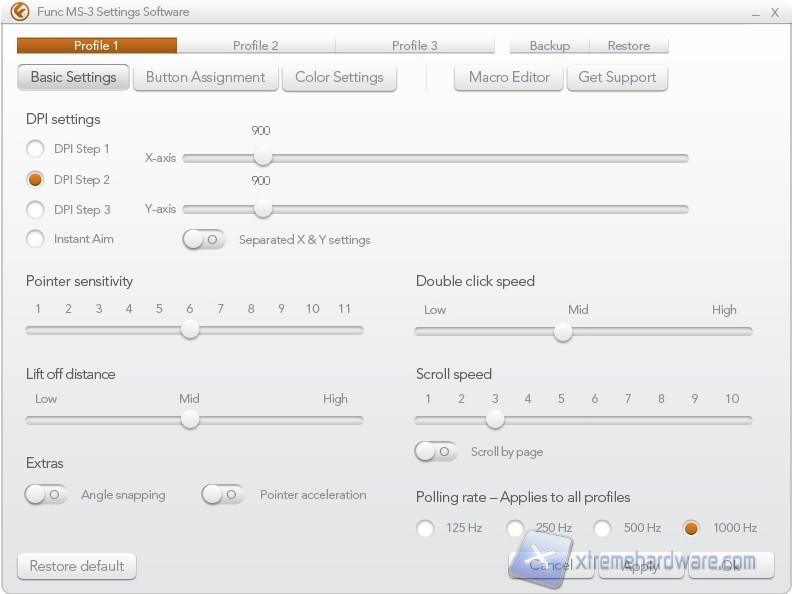Set polling rate to 500 Hz
Screen dimensions: 793x594
[603, 528]
